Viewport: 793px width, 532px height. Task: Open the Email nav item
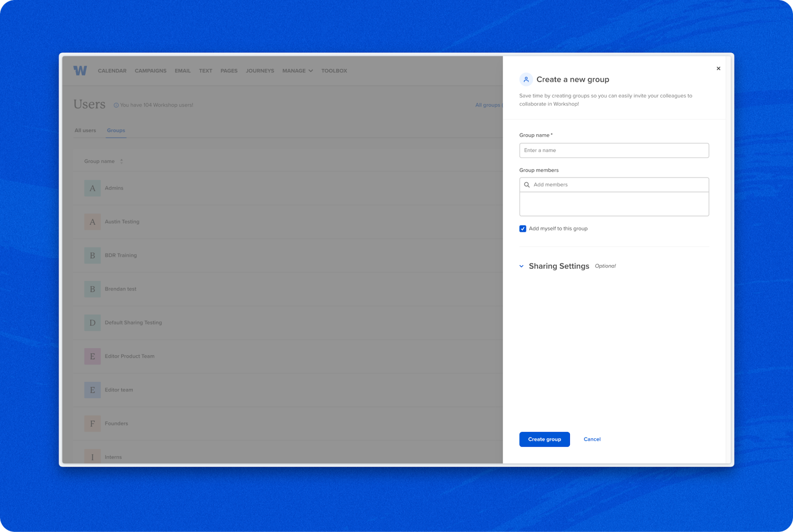click(182, 71)
